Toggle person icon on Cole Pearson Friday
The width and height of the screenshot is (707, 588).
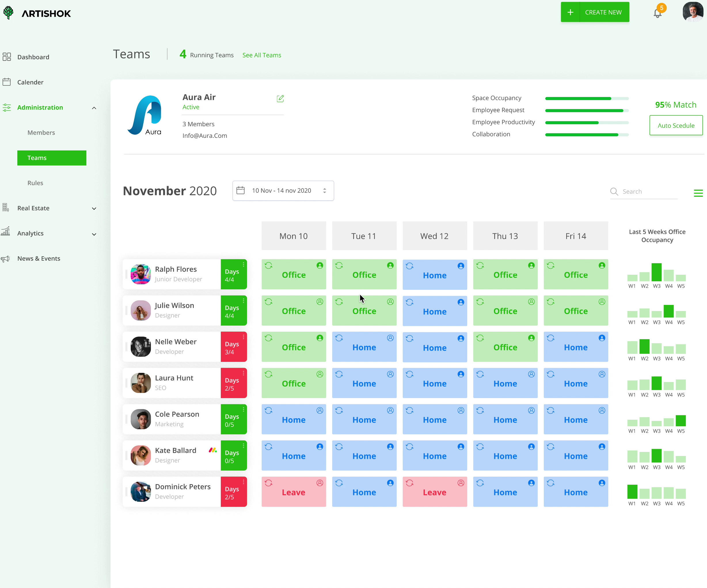pyautogui.click(x=602, y=411)
